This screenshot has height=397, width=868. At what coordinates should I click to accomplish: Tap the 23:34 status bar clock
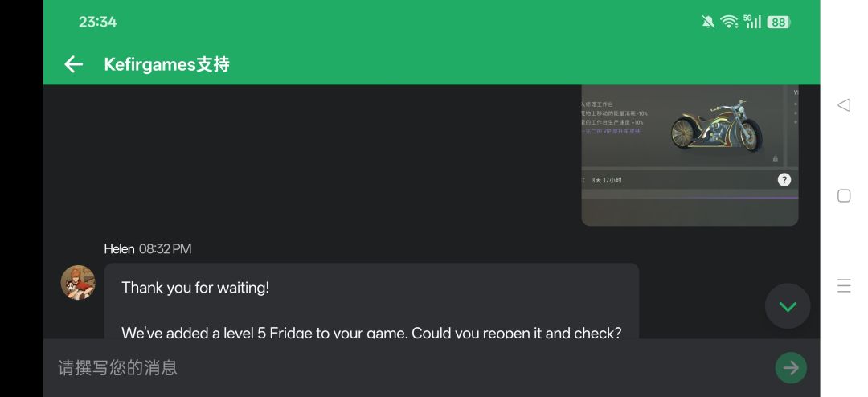pos(97,23)
